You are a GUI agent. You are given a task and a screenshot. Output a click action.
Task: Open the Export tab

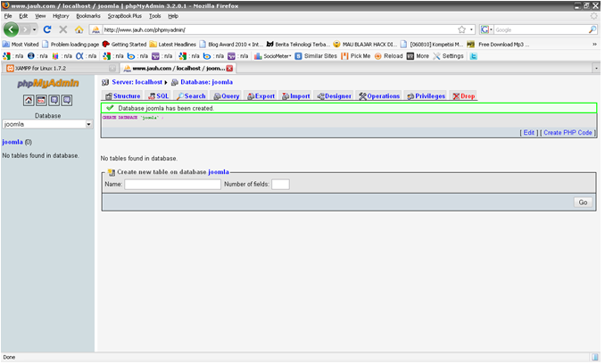(261, 96)
